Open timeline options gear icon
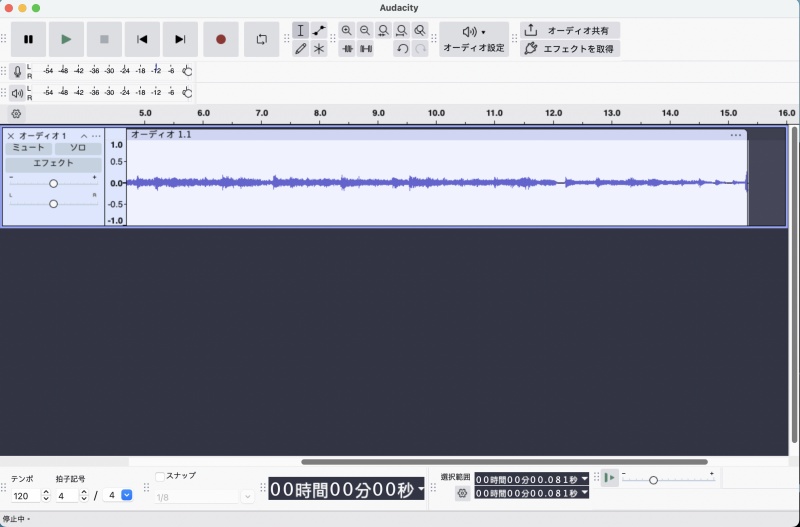 (x=16, y=114)
